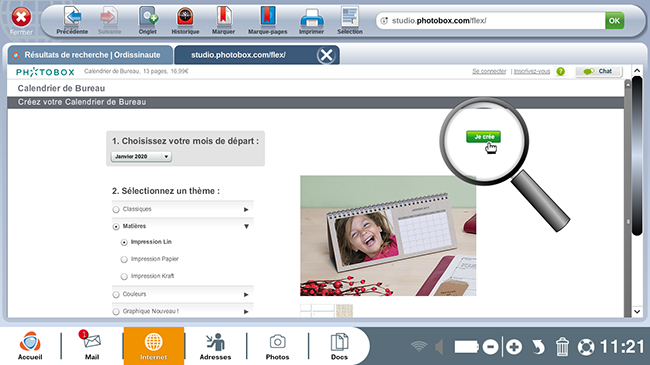Check the Wi-Fi status icon
The image size is (650, 365).
[419, 346]
